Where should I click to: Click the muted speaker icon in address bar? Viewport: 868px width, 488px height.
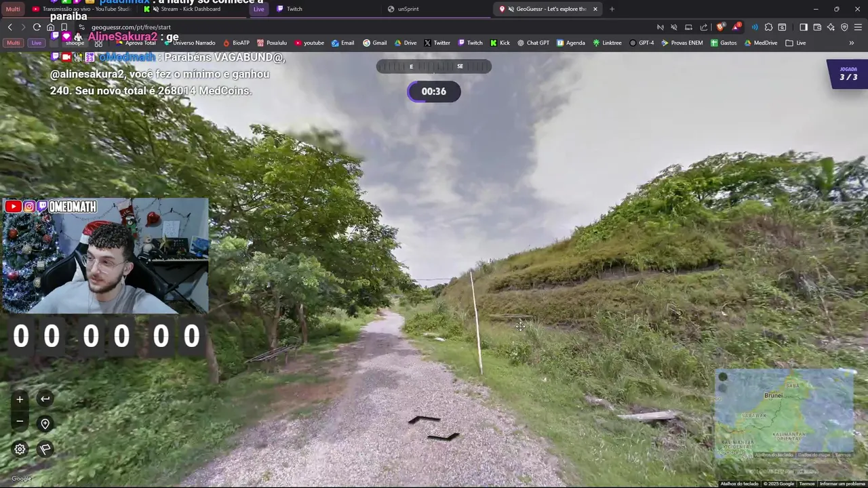pos(674,27)
